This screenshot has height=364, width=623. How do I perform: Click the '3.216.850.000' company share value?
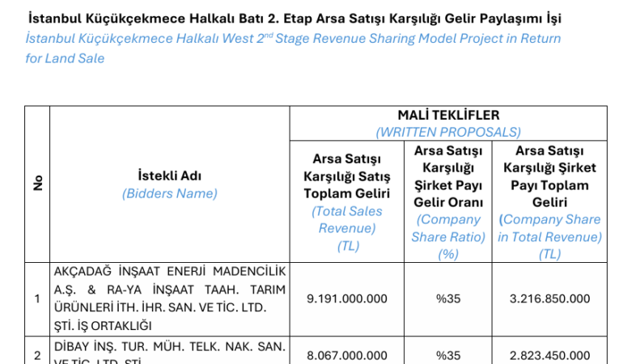point(549,298)
